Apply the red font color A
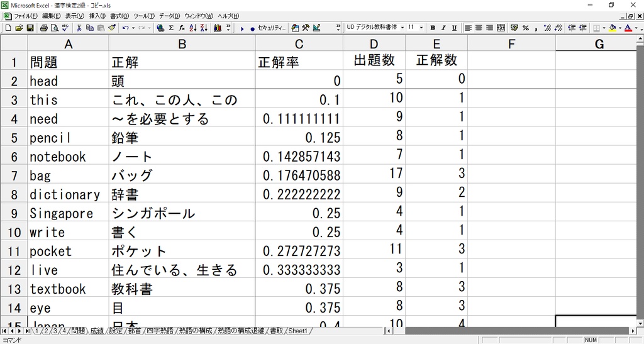644x344 pixels. point(628,28)
